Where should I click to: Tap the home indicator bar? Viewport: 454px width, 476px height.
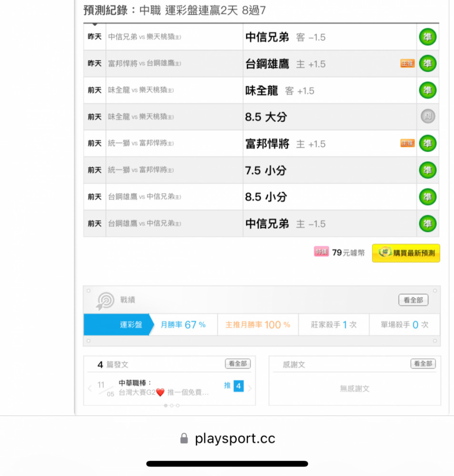227,464
